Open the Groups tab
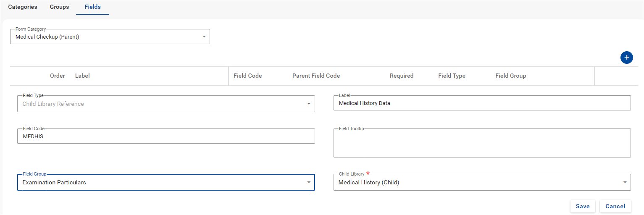Image resolution: width=644 pixels, height=215 pixels. tap(59, 7)
